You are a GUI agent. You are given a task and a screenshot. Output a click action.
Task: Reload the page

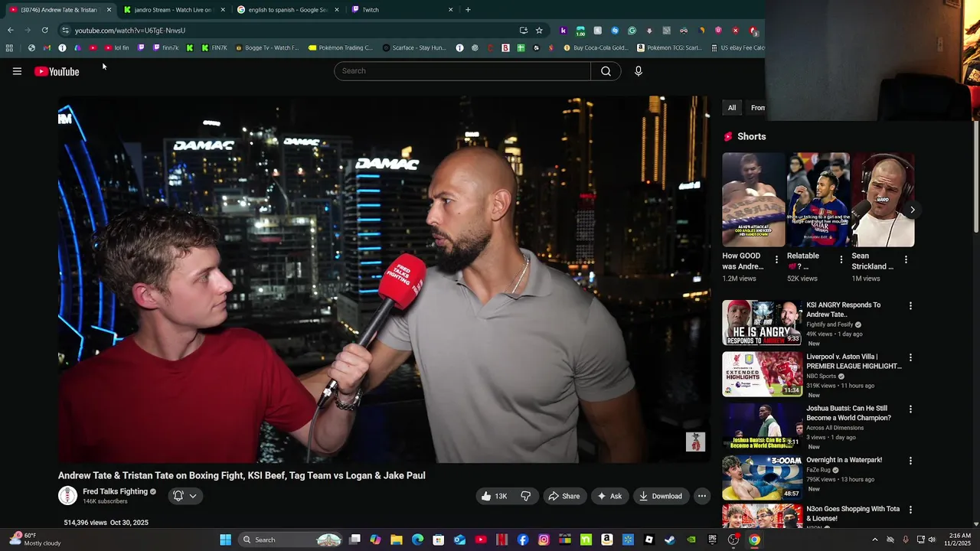(44, 30)
